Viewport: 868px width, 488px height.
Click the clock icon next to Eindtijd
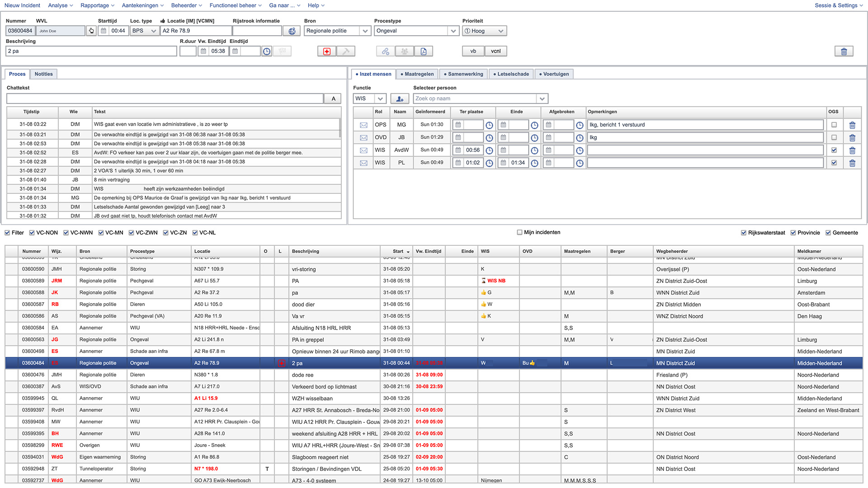point(266,51)
